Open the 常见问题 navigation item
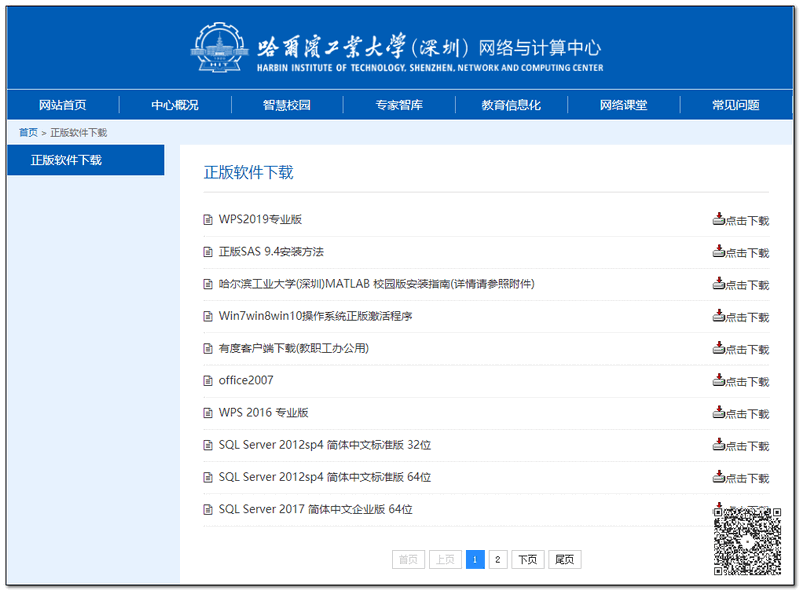Viewport: 800px width, 591px height. point(736,105)
